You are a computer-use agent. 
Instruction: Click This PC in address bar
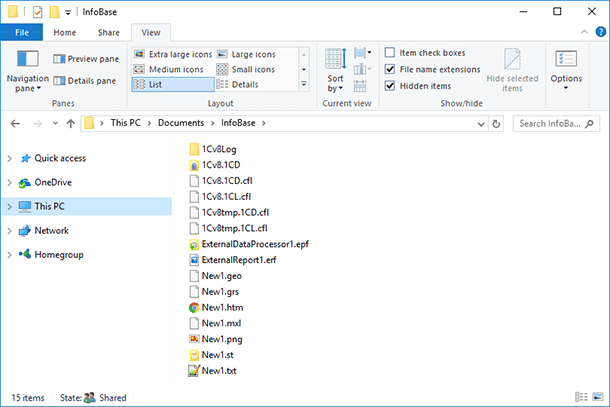125,123
